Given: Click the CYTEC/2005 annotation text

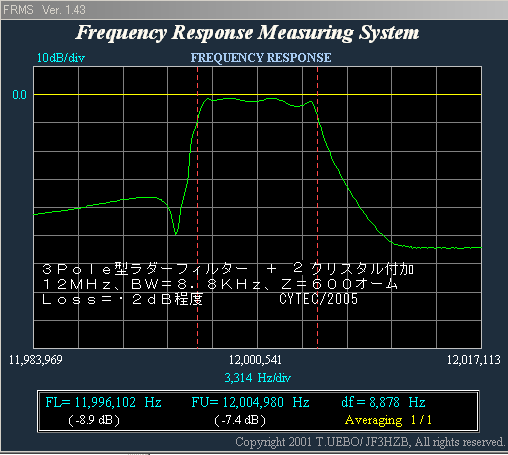Looking at the screenshot, I should (318, 299).
